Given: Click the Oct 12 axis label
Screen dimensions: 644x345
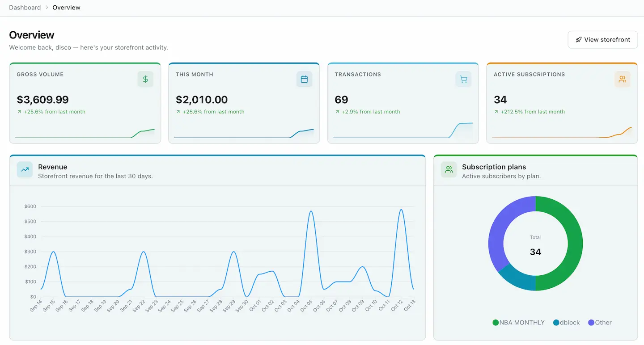Looking at the screenshot, I should (397, 306).
